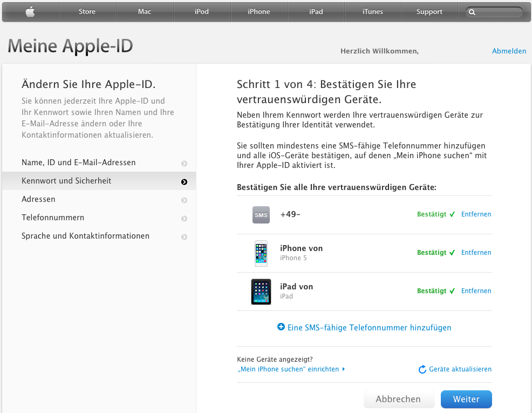
Task: Open the Mac tab
Action: click(x=145, y=11)
